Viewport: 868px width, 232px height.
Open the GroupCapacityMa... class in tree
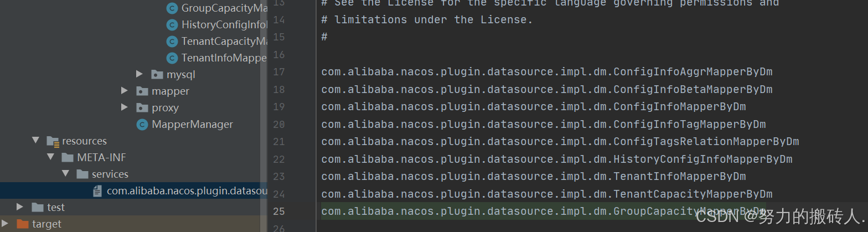tap(224, 8)
